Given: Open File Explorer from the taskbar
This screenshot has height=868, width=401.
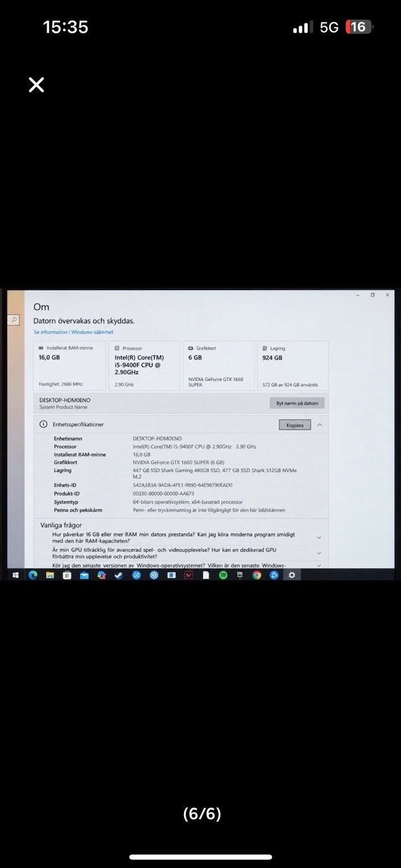Looking at the screenshot, I should tap(50, 575).
